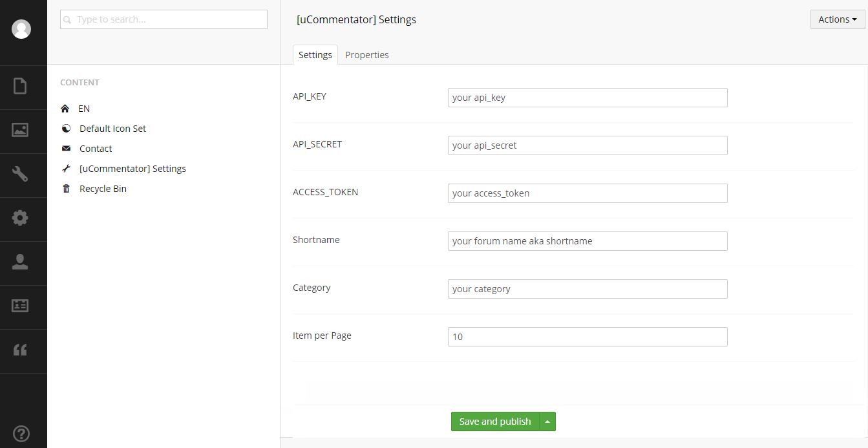The image size is (868, 448).
Task: Open [uCommentator] Settings tree node
Action: tap(132, 169)
